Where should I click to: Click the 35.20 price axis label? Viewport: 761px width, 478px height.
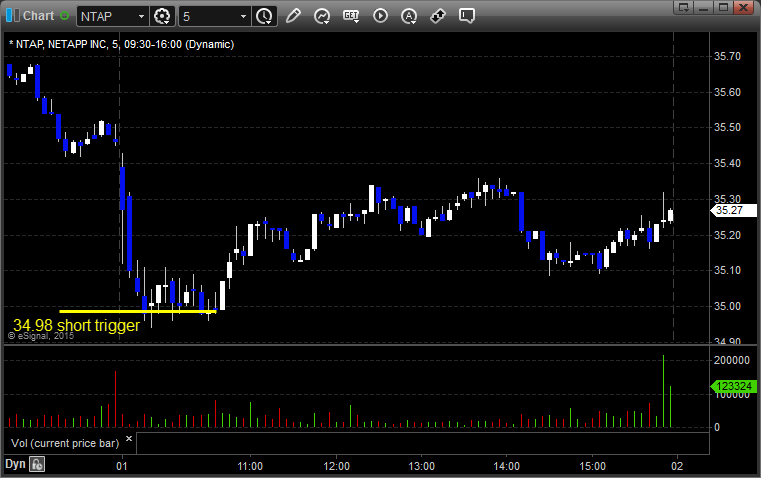click(x=727, y=235)
